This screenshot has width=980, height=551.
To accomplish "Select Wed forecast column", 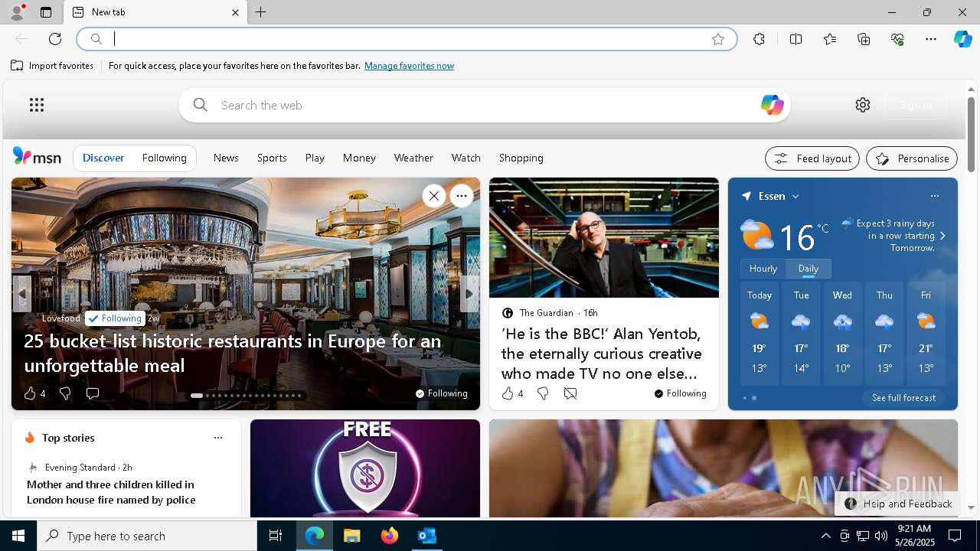I will pos(842,333).
